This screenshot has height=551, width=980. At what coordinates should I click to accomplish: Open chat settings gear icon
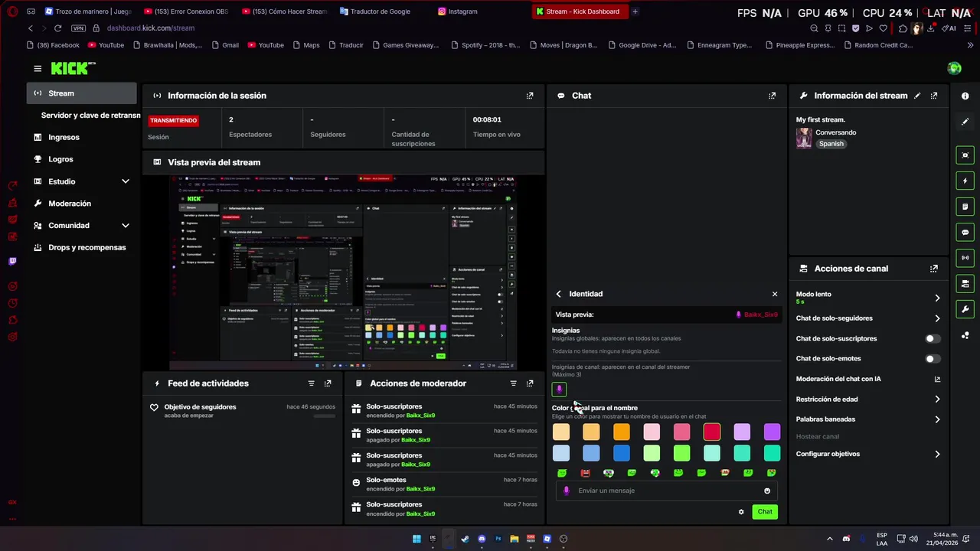[x=741, y=512]
